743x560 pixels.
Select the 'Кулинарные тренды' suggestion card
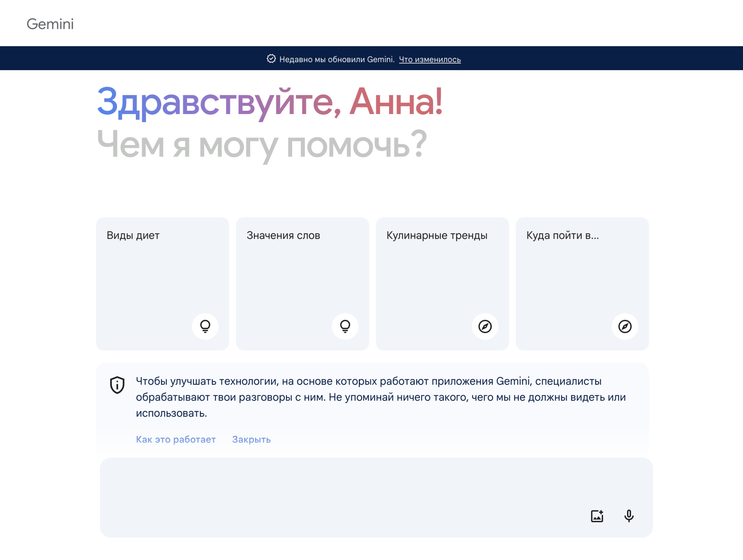[x=442, y=284]
